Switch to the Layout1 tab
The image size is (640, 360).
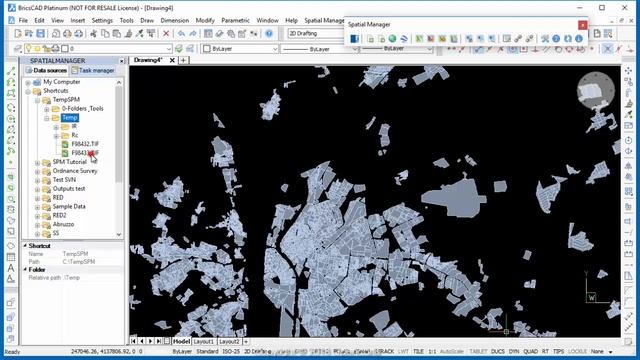203,341
